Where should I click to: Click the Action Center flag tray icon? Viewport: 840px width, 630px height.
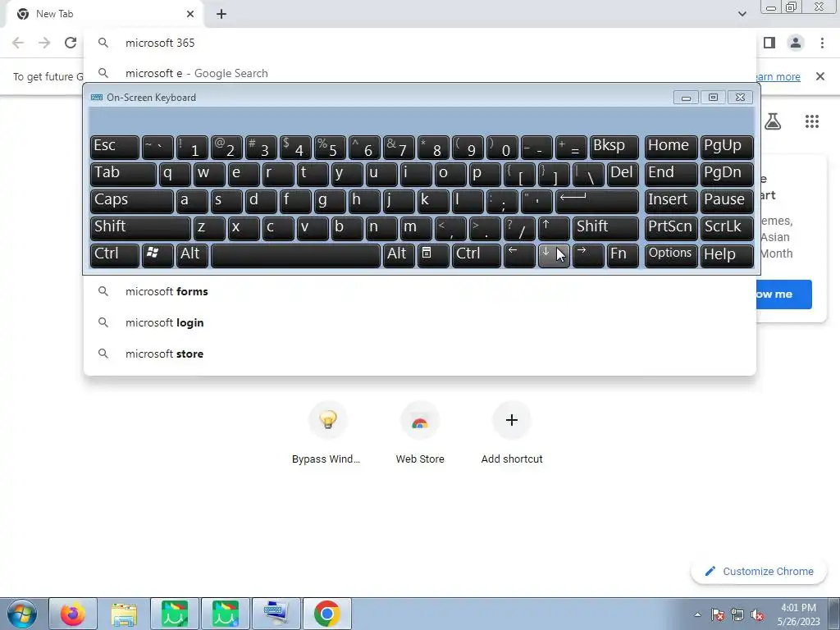tap(718, 615)
